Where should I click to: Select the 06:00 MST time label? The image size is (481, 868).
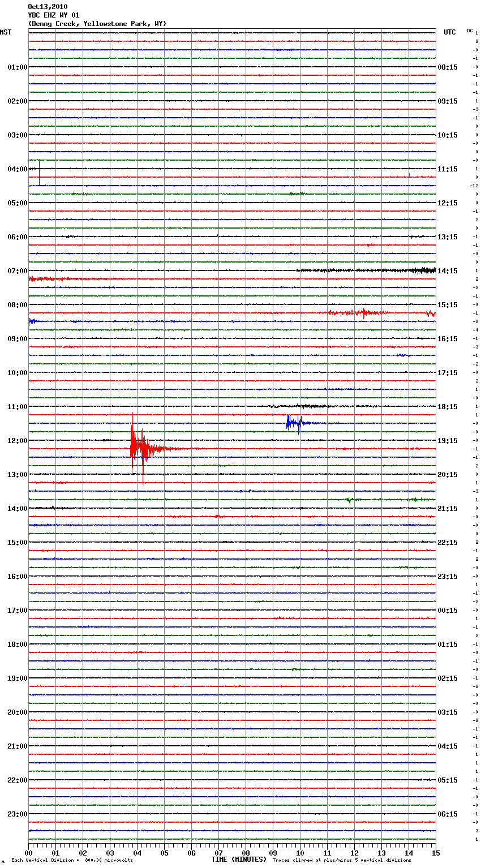pyautogui.click(x=18, y=237)
